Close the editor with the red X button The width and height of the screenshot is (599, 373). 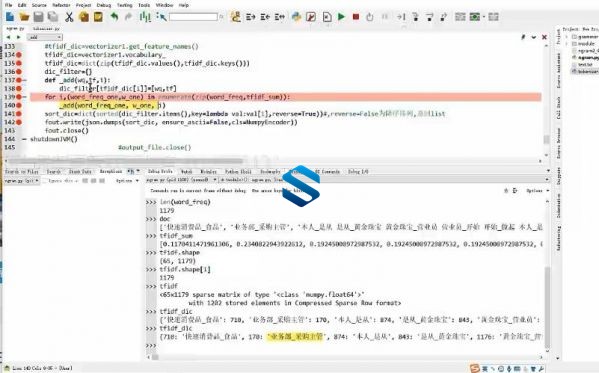point(544,37)
